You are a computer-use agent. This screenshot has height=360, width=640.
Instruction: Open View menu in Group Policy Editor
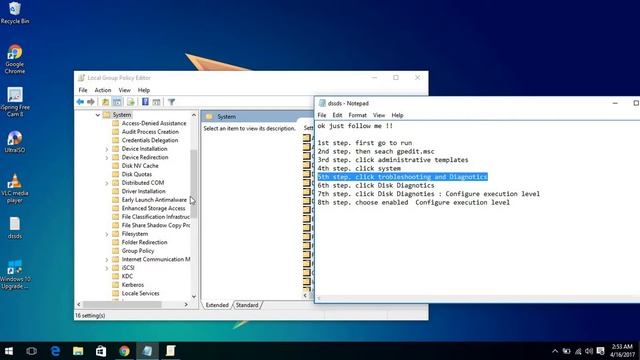124,90
